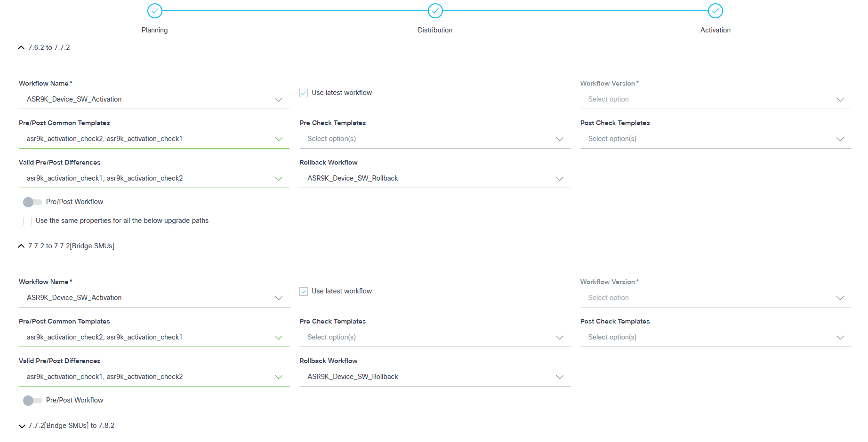868x442 pixels.
Task: Click the Distribution step label
Action: pos(435,30)
